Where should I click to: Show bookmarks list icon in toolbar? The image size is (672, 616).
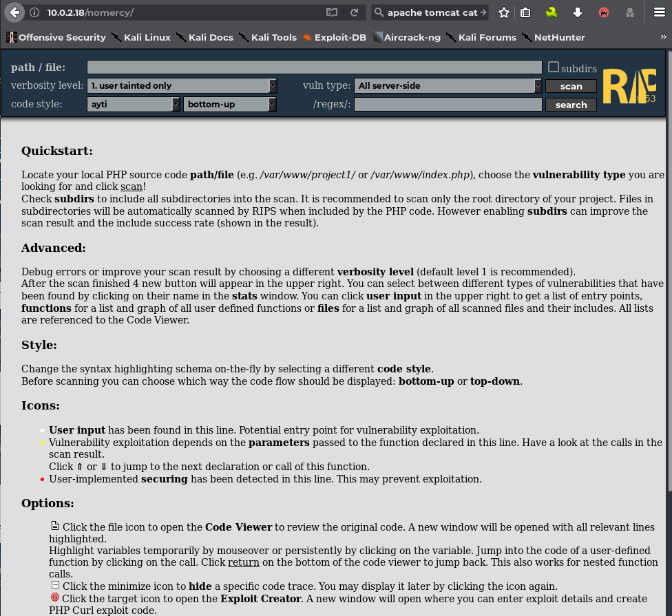[525, 12]
